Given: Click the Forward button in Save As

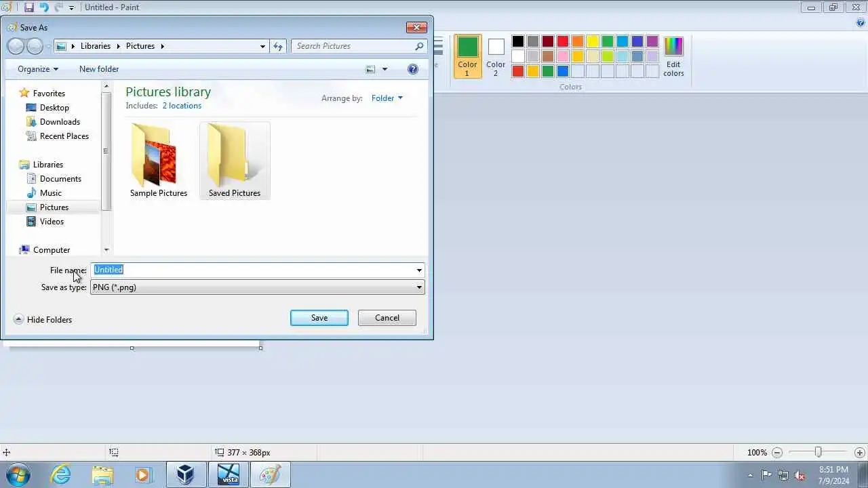Looking at the screenshot, I should (35, 46).
